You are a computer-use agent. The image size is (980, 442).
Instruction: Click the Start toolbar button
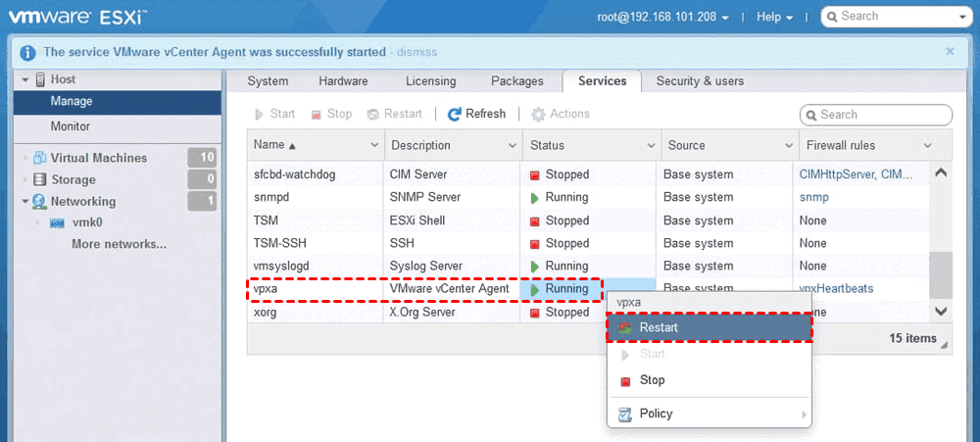tap(275, 115)
